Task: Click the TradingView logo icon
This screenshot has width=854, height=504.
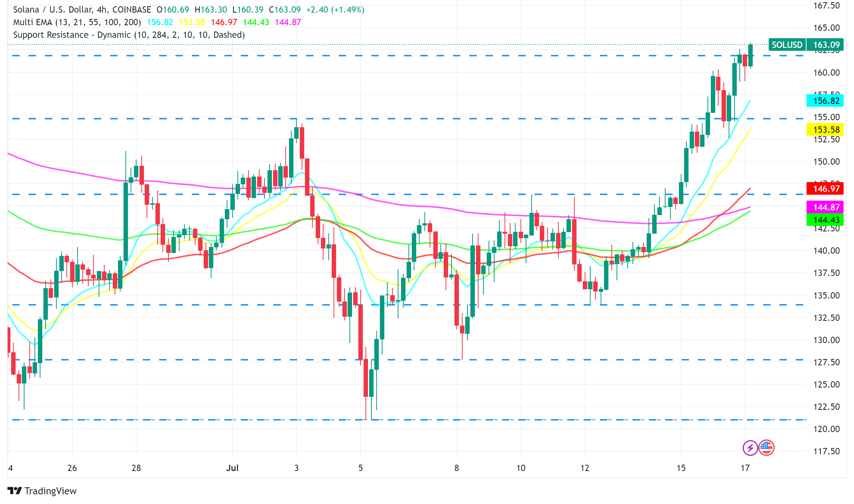Action: coord(14,491)
